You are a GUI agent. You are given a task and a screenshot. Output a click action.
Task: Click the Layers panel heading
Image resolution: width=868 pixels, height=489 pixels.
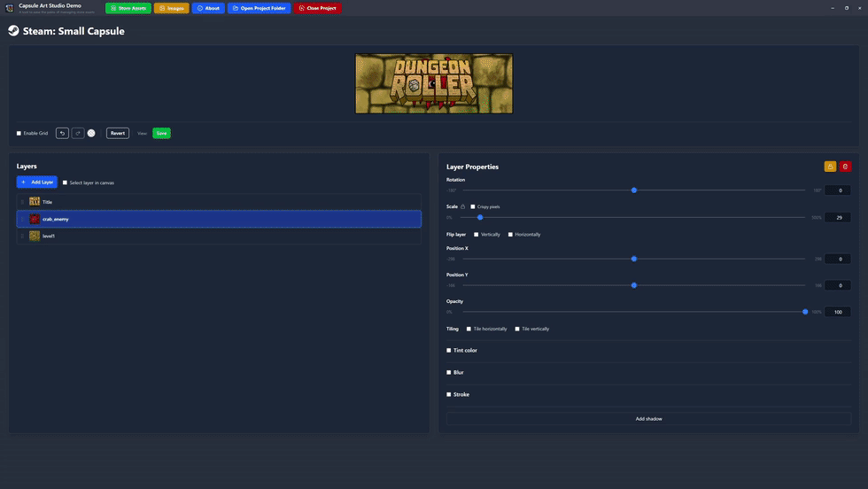coord(27,167)
